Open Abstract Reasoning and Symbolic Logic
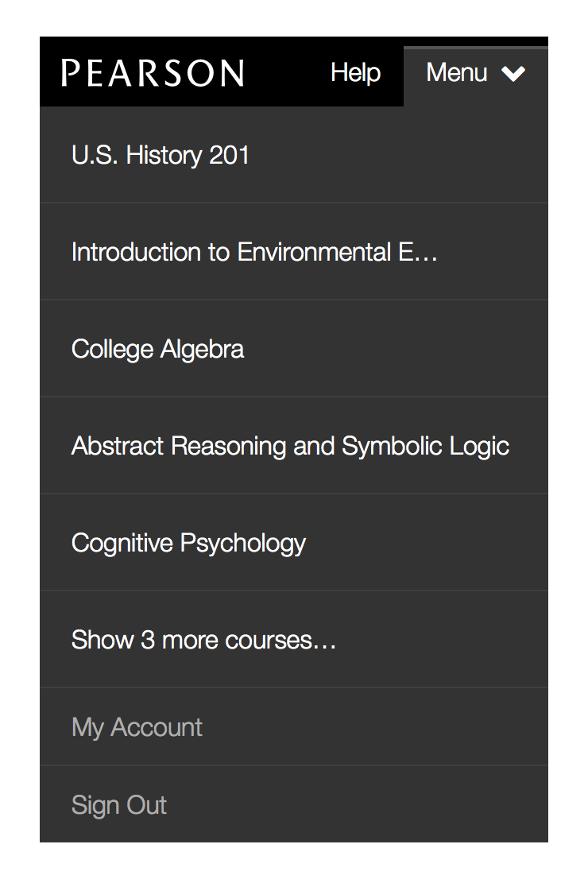The width and height of the screenshot is (588, 879). click(x=290, y=446)
